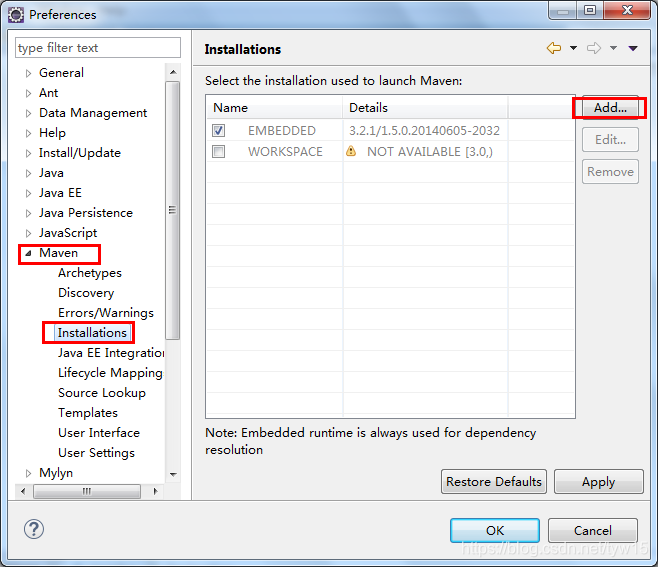Expand the JavaScript node

tap(28, 233)
